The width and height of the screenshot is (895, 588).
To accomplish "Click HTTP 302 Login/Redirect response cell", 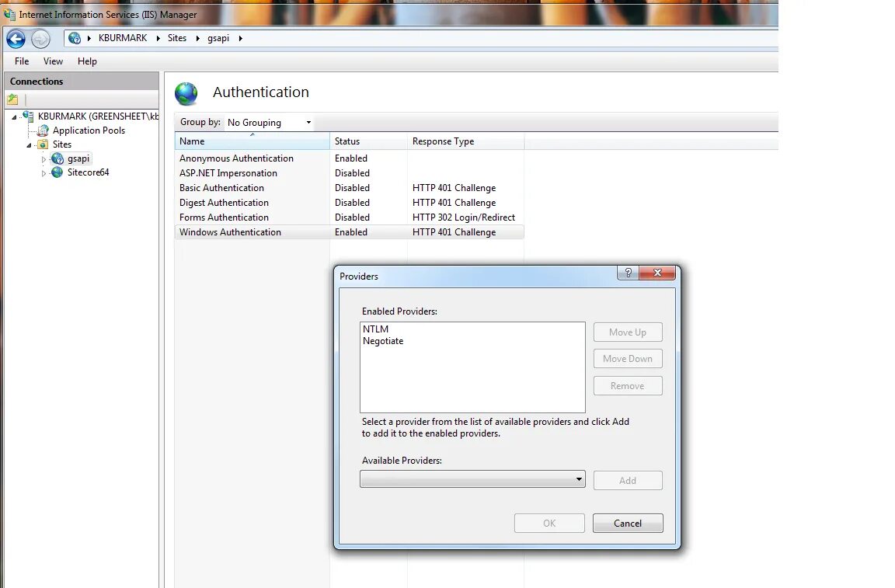I will 464,217.
